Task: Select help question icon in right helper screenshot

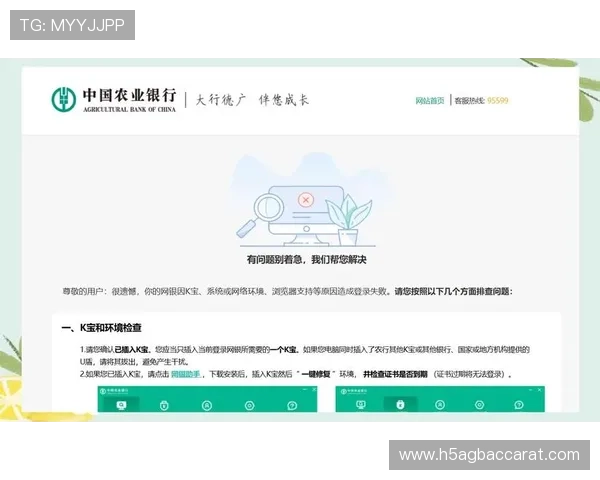Action: [519, 405]
